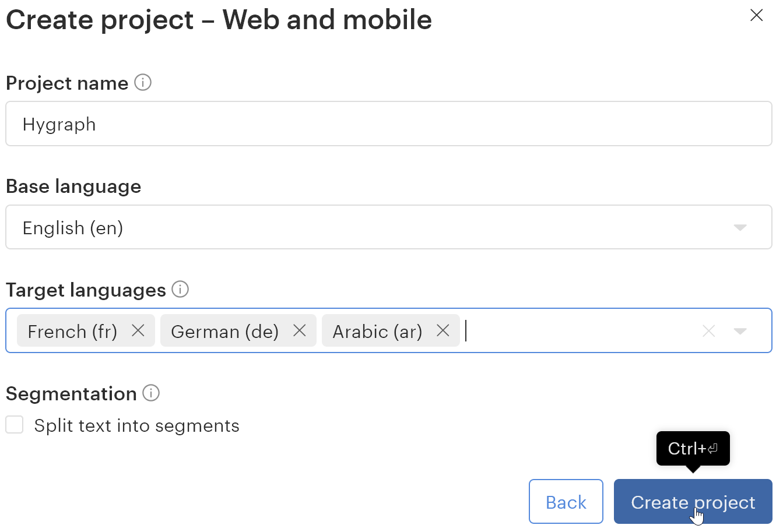Click into the Project name field

pos(388,124)
